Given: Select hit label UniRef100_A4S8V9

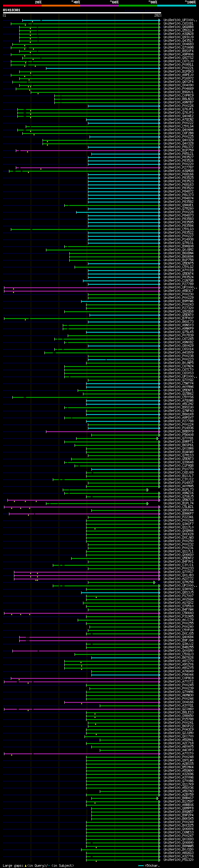Looking at the screenshot, I should tap(178, 352).
